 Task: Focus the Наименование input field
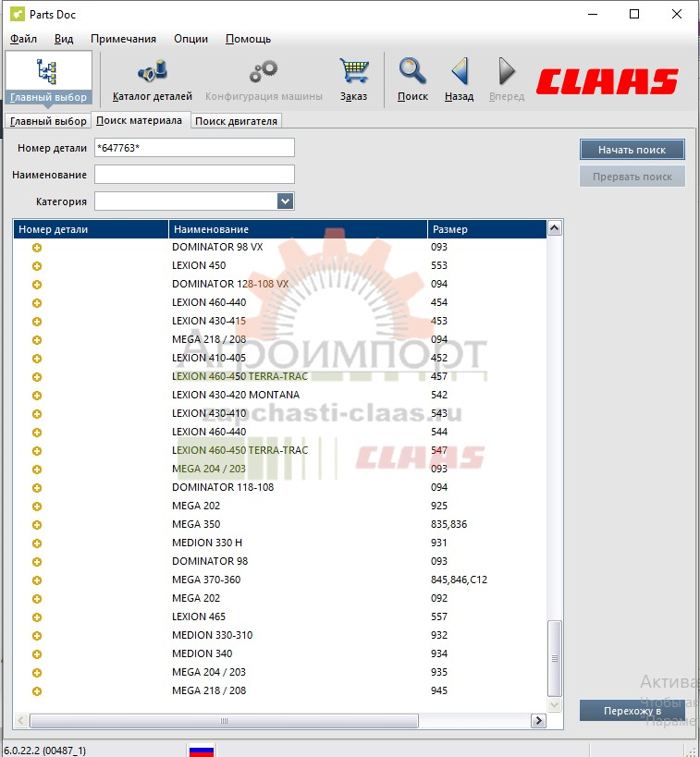tap(194, 175)
